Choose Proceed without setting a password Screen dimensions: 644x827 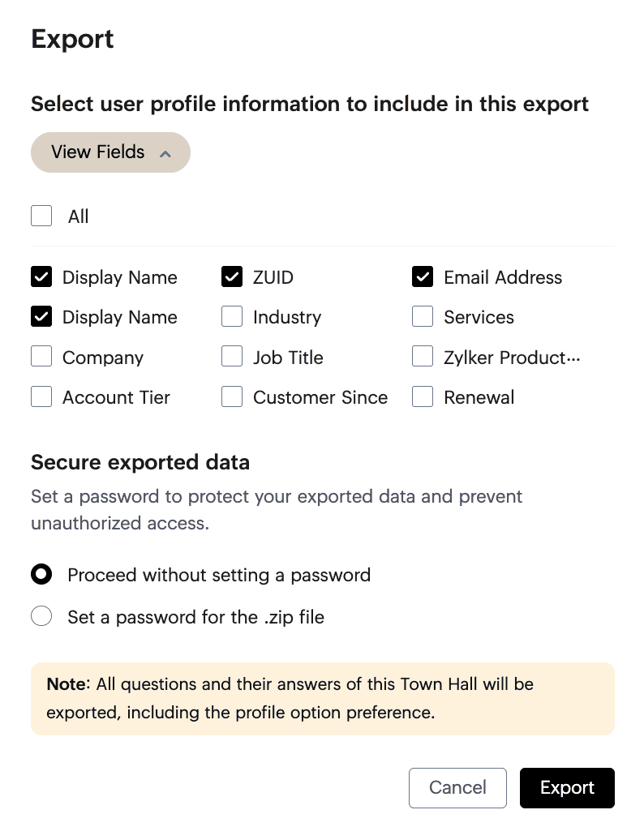click(41, 574)
